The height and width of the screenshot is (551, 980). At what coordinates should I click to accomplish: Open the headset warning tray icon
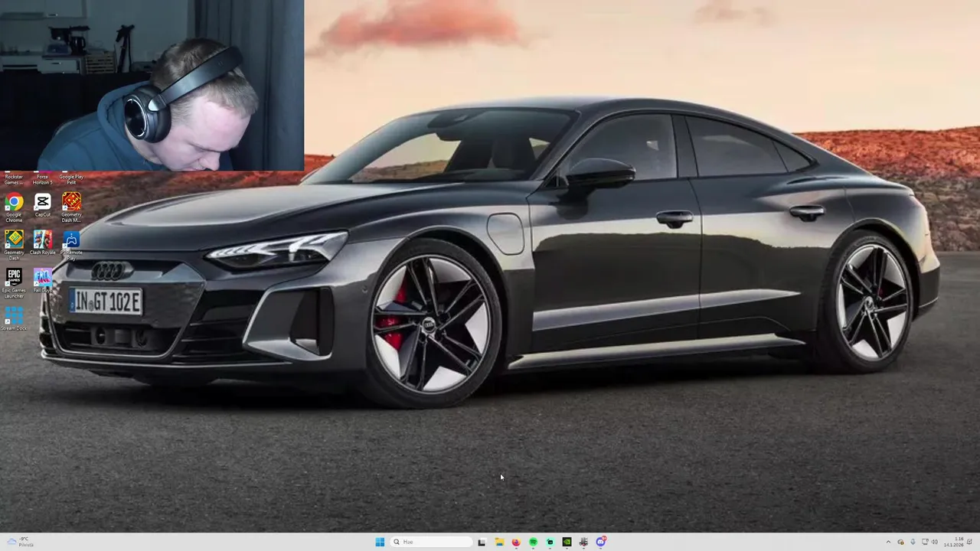pyautogui.click(x=900, y=542)
